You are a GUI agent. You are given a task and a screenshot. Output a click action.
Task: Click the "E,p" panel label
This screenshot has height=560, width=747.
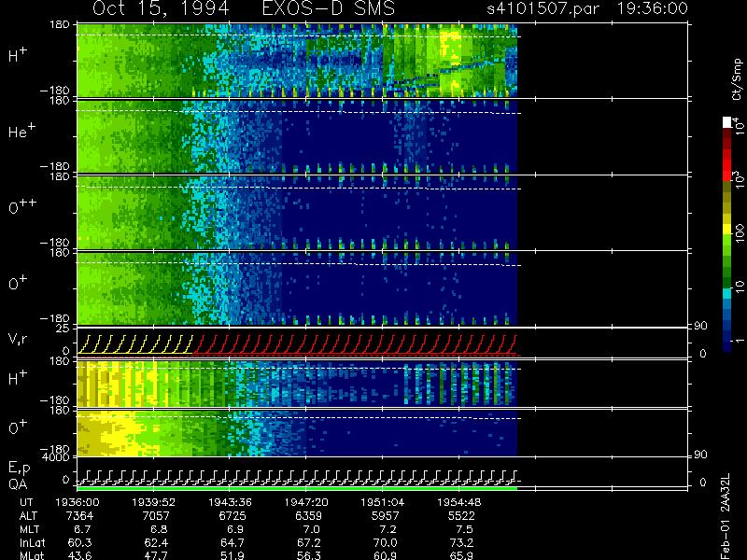[x=19, y=469]
